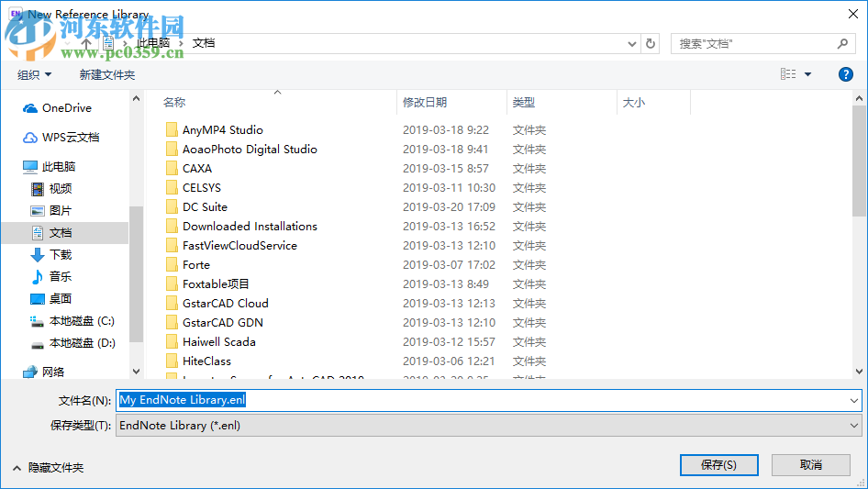
Task: Select the WPS云文档 cloud icon
Action: click(x=30, y=138)
